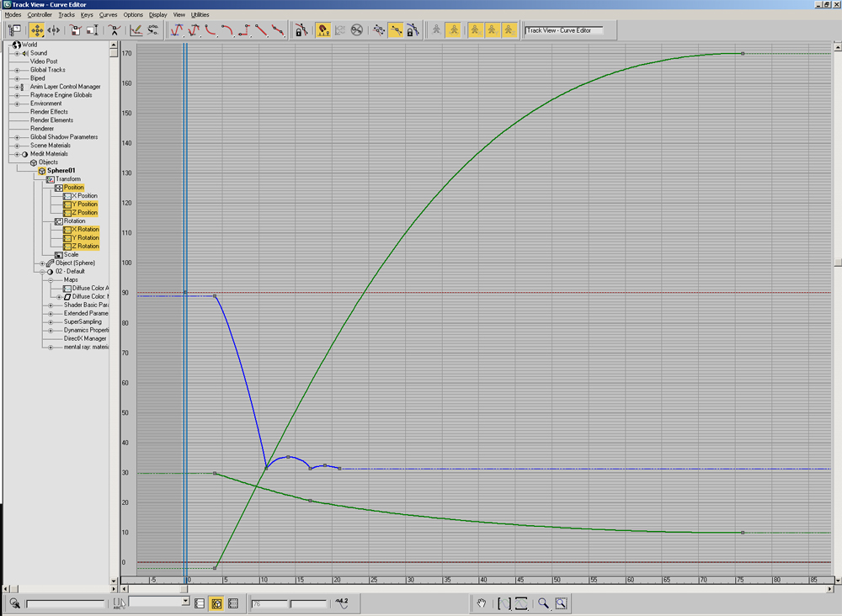Open the Utilities menu
The width and height of the screenshot is (842, 616).
200,14
